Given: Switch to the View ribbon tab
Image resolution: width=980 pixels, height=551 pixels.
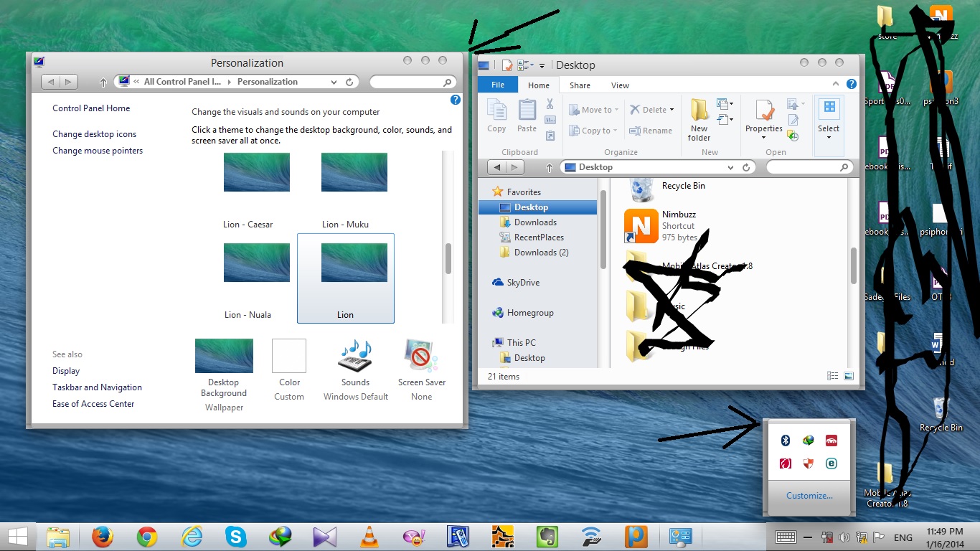Looking at the screenshot, I should click(620, 85).
